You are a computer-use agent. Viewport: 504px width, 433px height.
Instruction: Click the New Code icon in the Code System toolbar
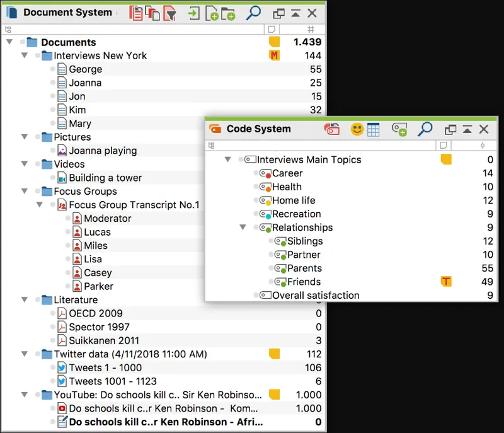tap(399, 129)
